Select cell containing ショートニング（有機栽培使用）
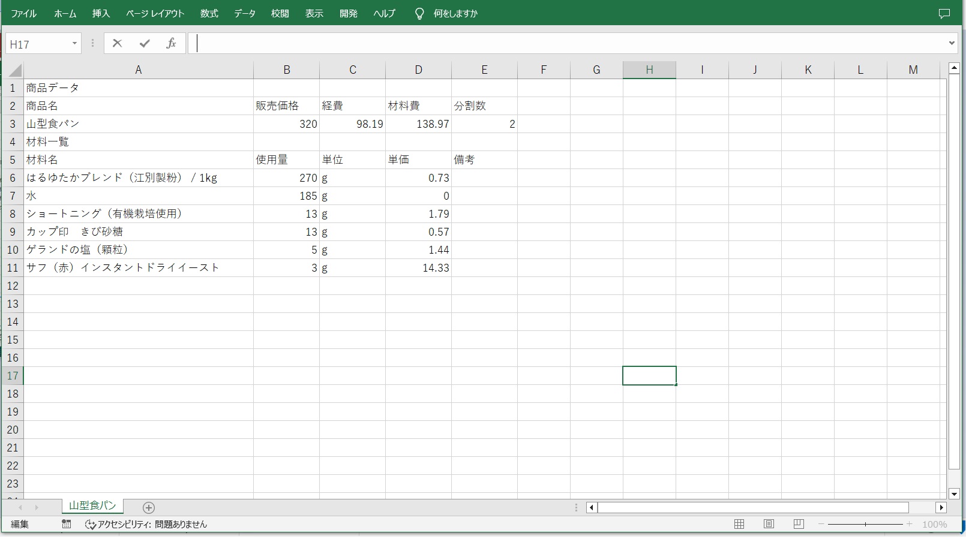 139,214
